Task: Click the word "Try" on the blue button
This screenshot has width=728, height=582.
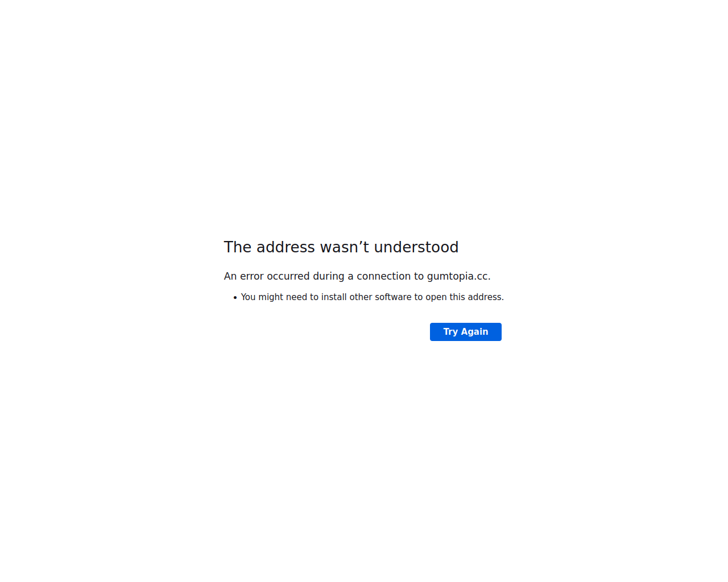Action: tap(450, 332)
